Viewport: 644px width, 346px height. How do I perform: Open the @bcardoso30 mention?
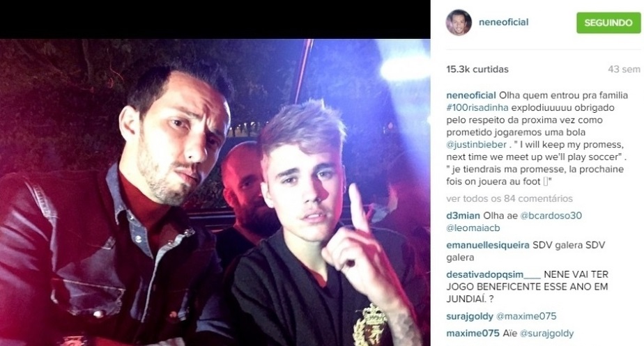coord(551,216)
